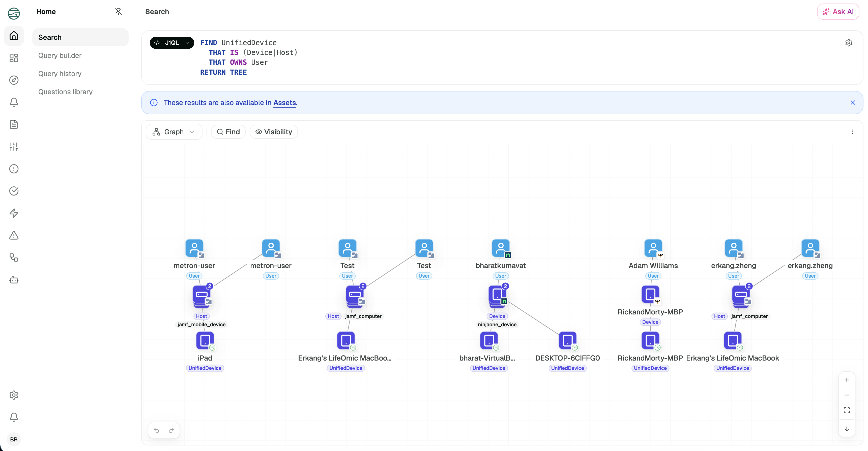
Task: Open notifications bell at bottom of rail
Action: (14, 417)
